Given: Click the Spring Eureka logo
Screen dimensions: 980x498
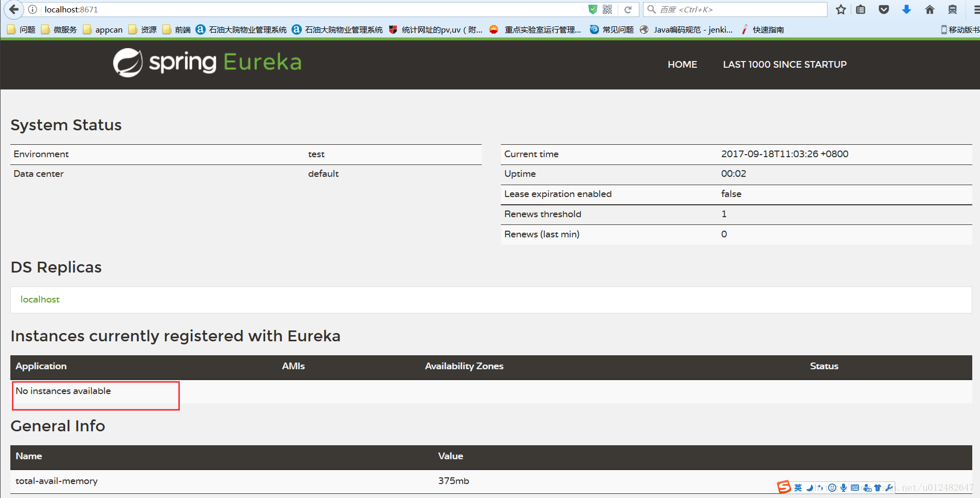Looking at the screenshot, I should pos(207,63).
